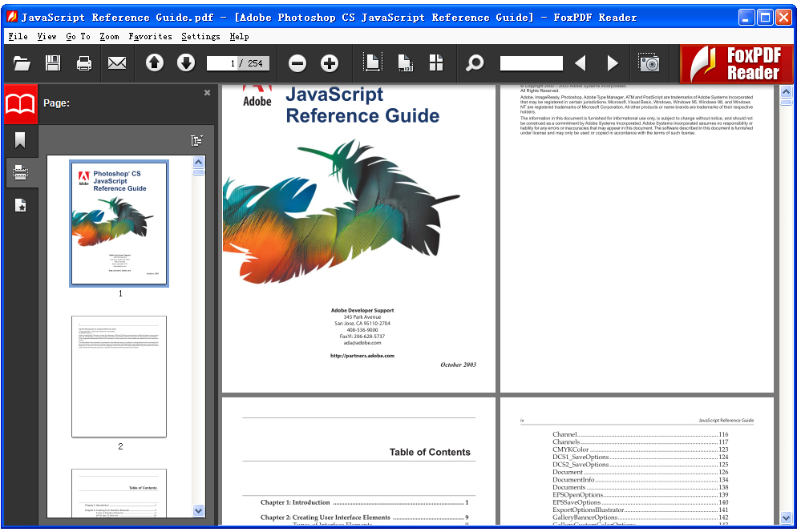Take a snapshot with the camera tool
Viewport: 797px width, 532px height.
pyautogui.click(x=649, y=62)
